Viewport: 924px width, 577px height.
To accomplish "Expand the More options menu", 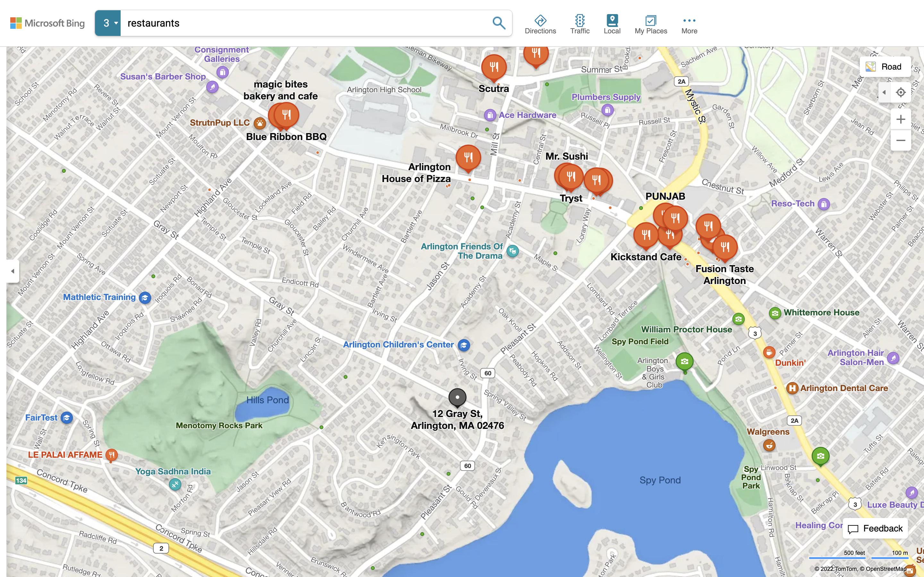I will click(x=689, y=24).
